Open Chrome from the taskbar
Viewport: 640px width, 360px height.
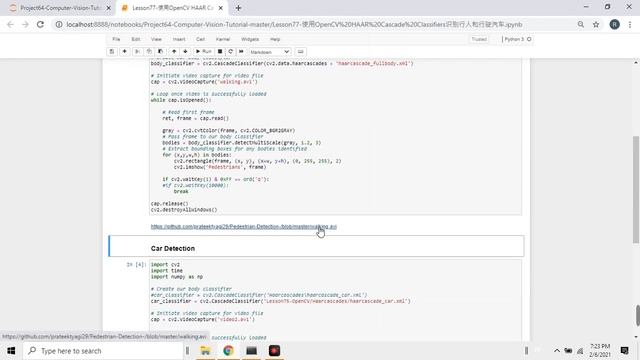tap(228, 351)
